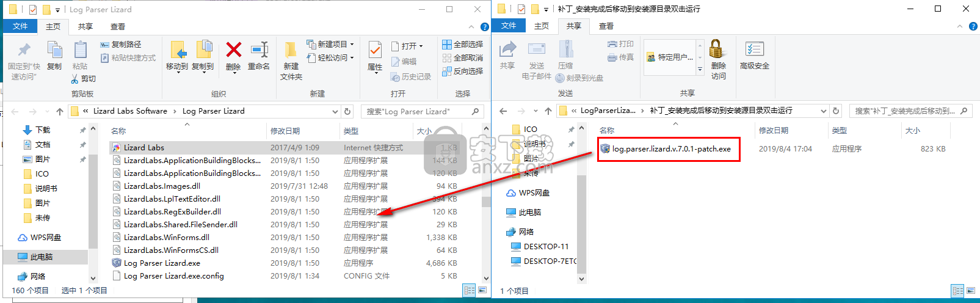Expand the left window address bar history dropdown
Screen dimensions: 980x303
coord(335,111)
